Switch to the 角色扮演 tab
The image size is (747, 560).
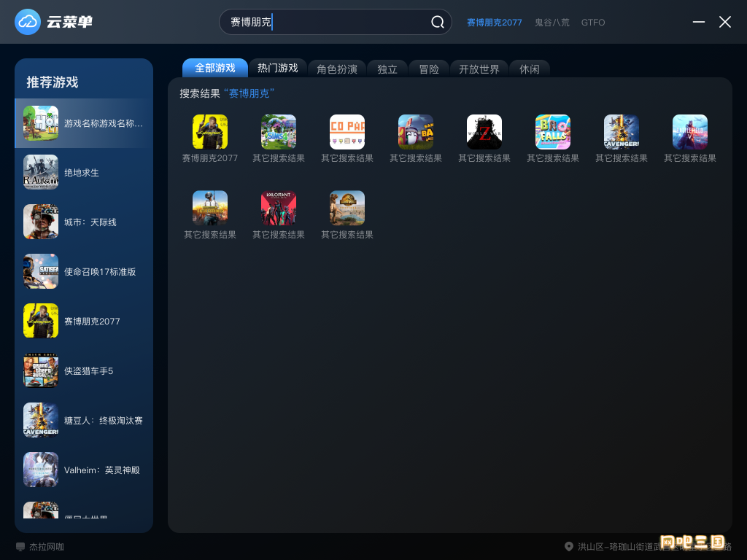coord(337,69)
